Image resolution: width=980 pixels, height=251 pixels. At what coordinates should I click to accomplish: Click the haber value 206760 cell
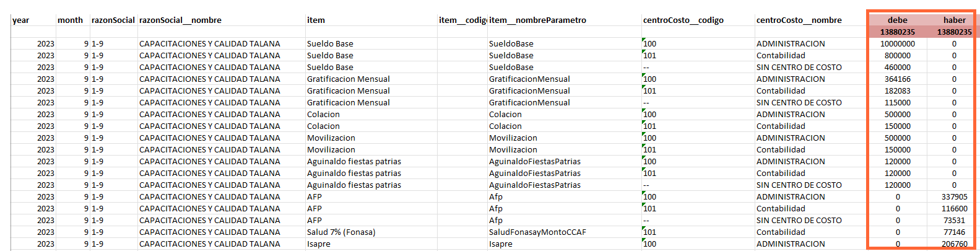[954, 244]
